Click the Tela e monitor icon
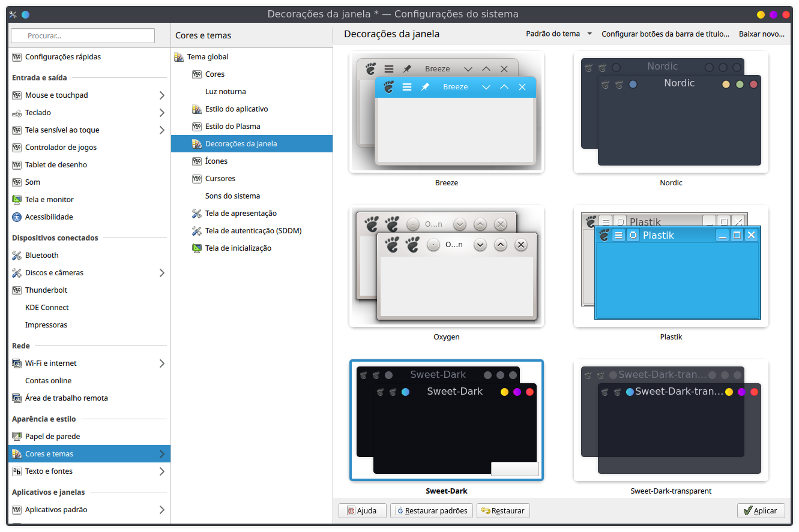This screenshot has height=532, width=799. (x=17, y=200)
